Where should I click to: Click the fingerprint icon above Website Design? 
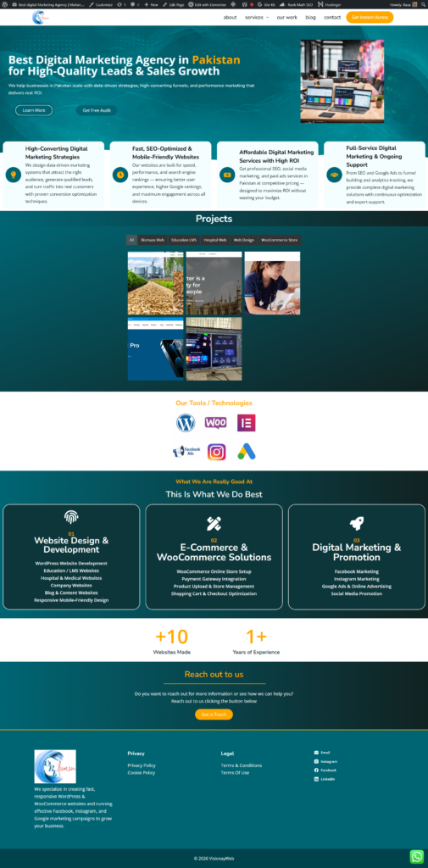[71, 517]
